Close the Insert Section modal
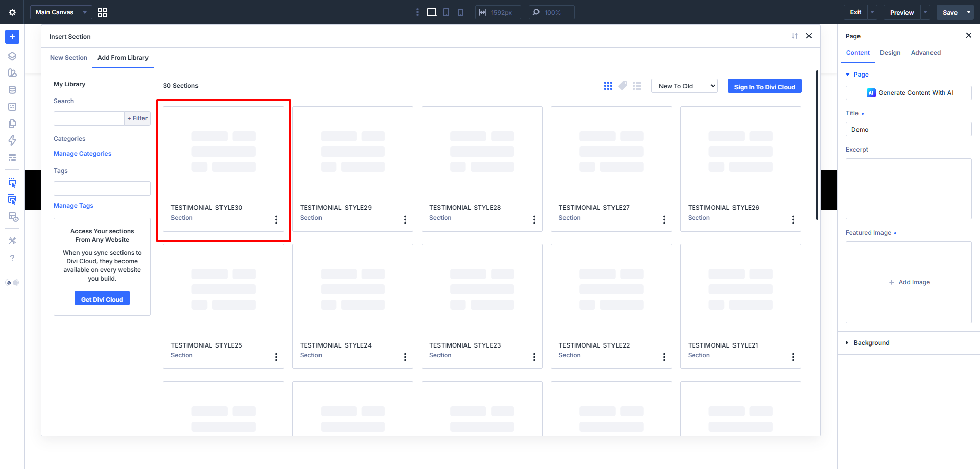Image resolution: width=980 pixels, height=469 pixels. (x=809, y=36)
